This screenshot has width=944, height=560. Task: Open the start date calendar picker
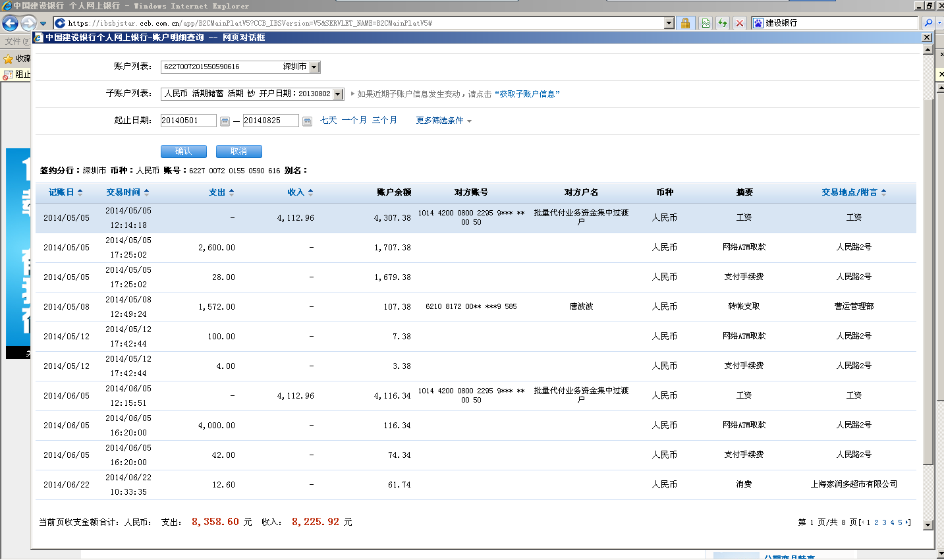pos(225,121)
